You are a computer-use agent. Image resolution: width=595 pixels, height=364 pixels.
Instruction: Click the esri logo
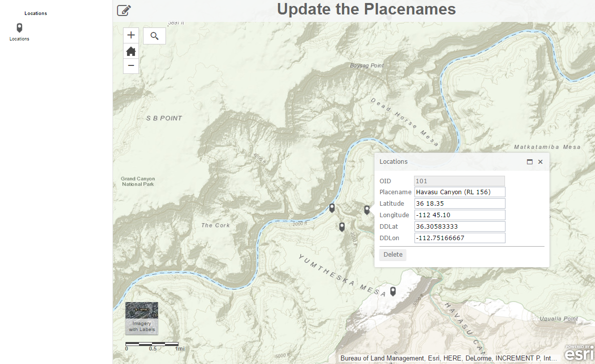coord(579,353)
